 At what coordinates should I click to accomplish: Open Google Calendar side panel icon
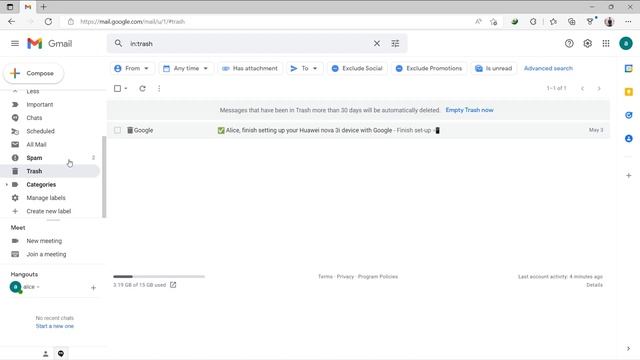pyautogui.click(x=629, y=69)
